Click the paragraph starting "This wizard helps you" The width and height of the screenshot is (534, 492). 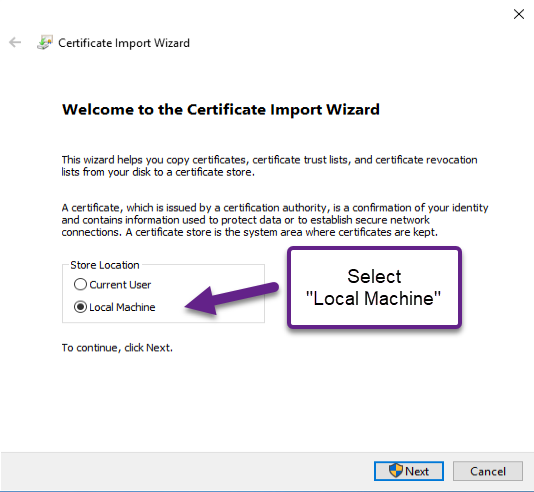click(269, 166)
